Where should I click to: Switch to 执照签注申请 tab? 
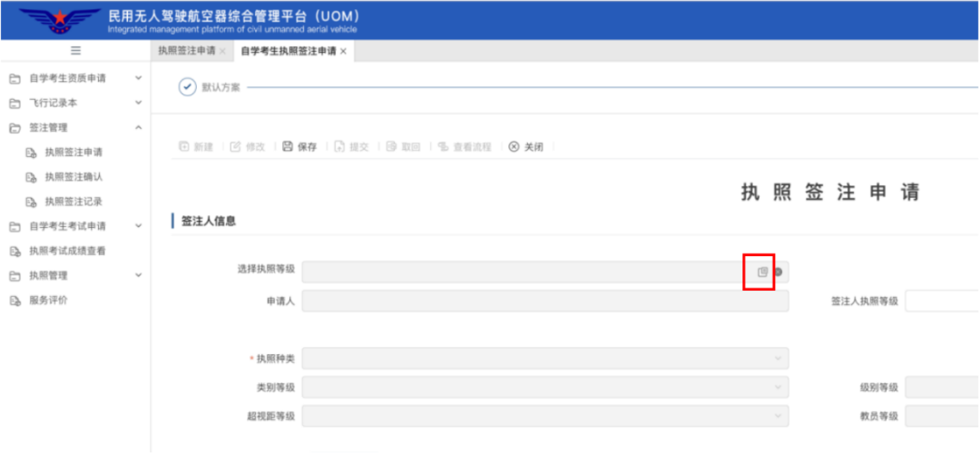[186, 52]
